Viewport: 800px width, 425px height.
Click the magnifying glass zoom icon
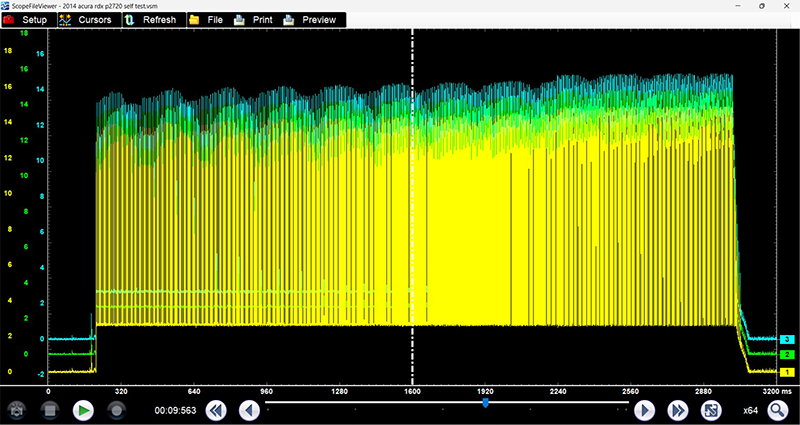(777, 410)
